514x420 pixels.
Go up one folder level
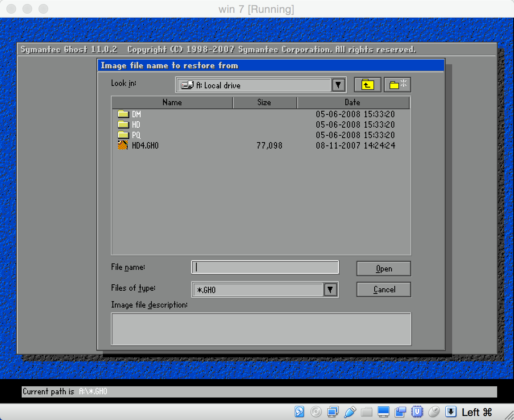(367, 85)
